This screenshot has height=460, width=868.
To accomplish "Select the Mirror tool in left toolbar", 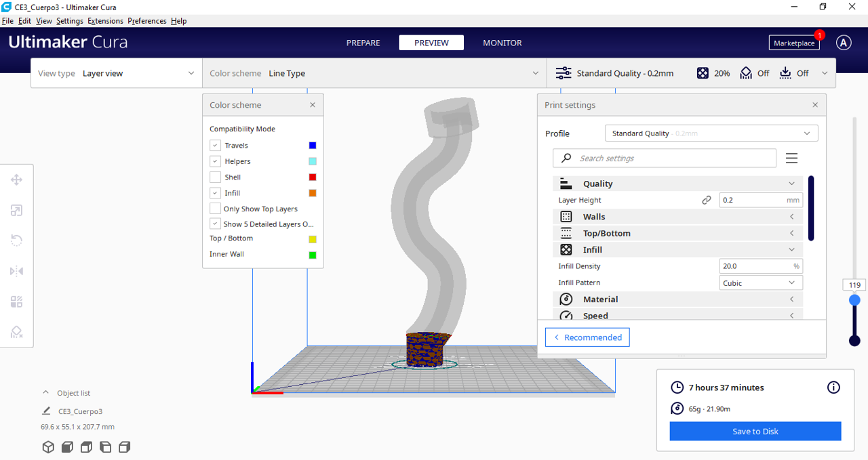I will 17,271.
